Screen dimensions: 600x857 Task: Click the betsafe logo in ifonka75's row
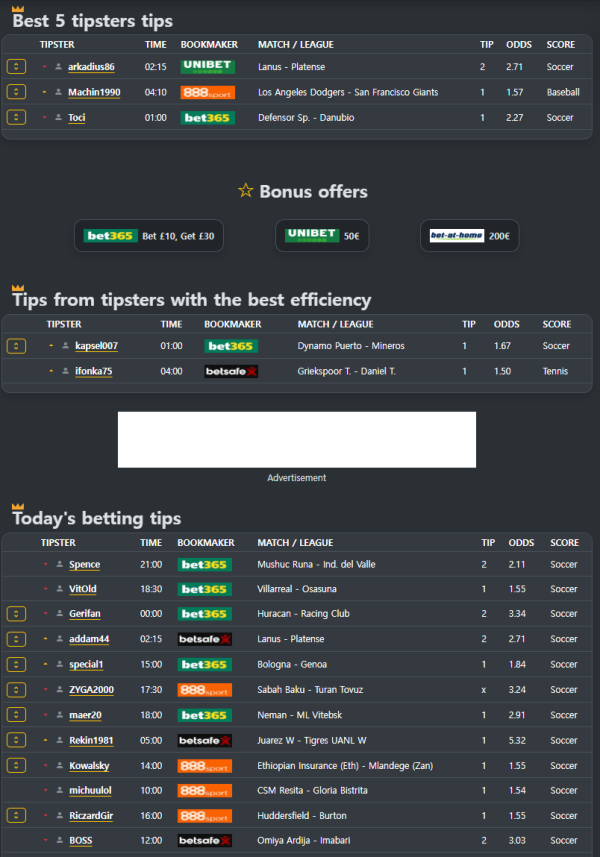coord(231,371)
